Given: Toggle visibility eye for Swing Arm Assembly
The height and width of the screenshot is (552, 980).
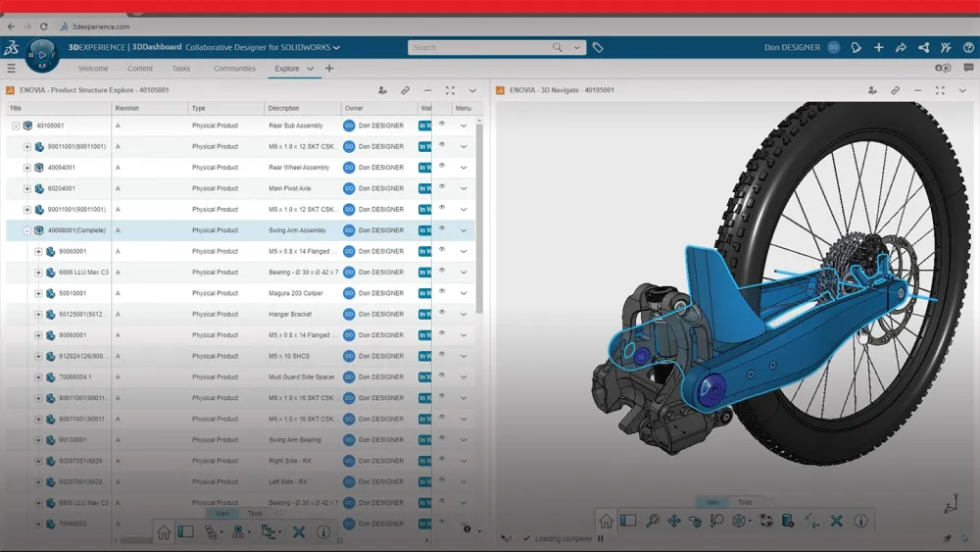Looking at the screenshot, I should pos(443,228).
